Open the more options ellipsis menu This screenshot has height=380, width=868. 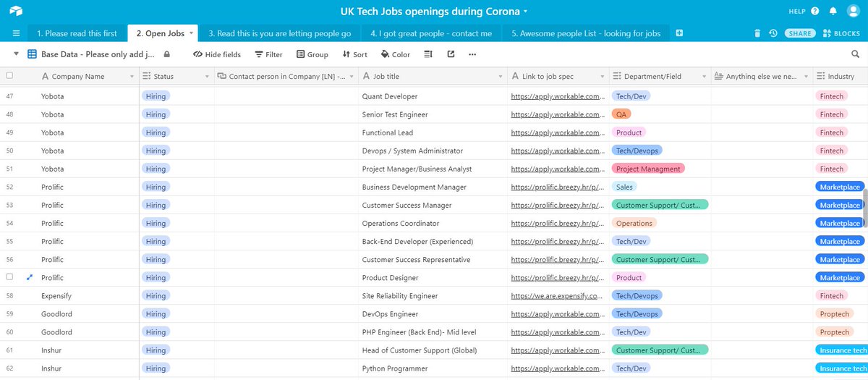(x=472, y=54)
